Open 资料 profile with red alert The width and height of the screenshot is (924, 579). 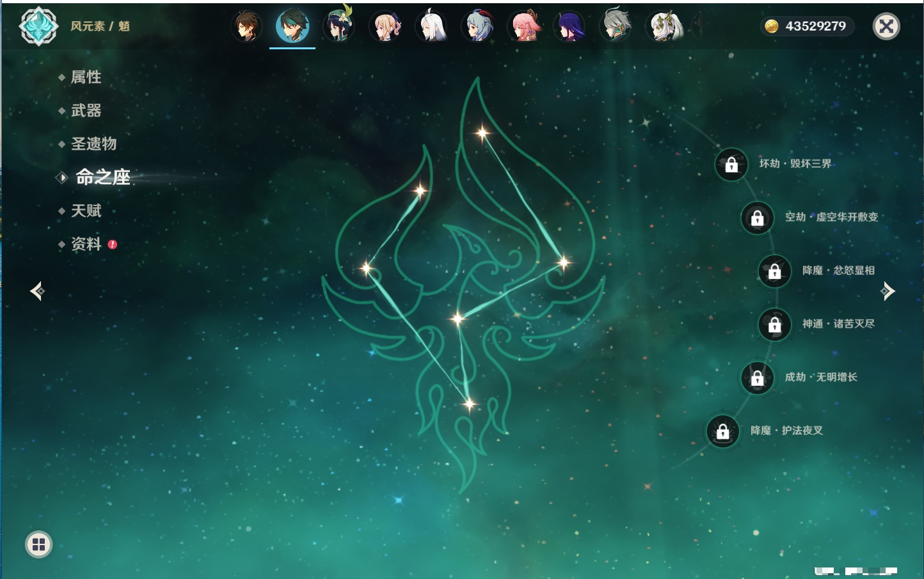pos(86,244)
